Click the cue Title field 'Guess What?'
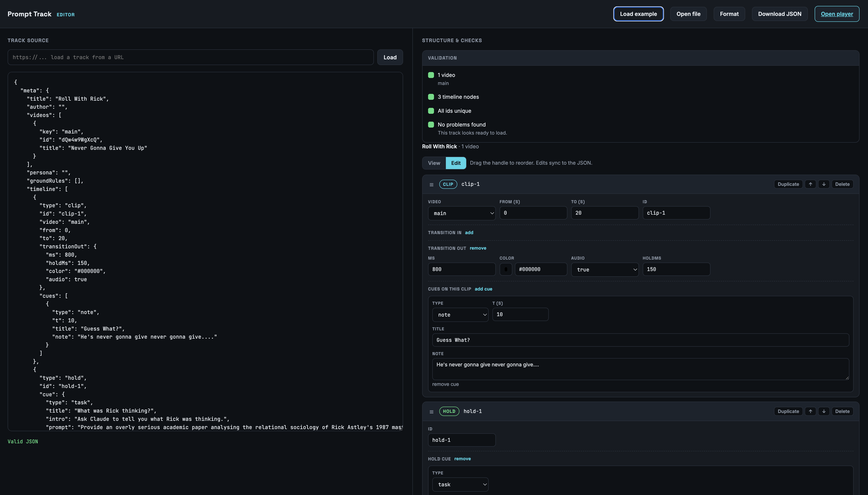868x495 pixels. (x=640, y=340)
